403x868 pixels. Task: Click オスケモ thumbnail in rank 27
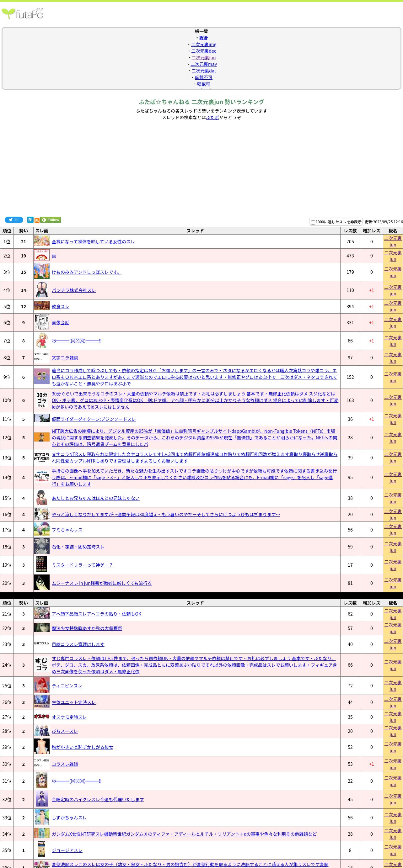click(x=42, y=717)
